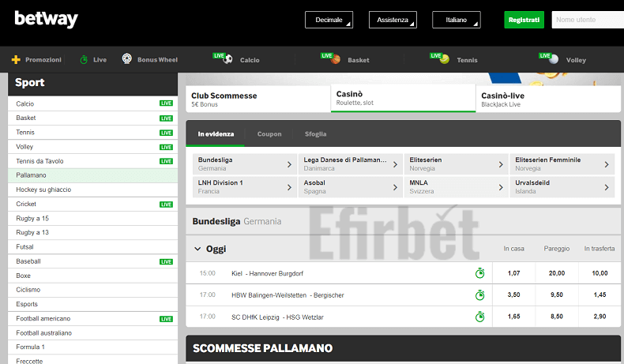Viewport: 624px width, 364px height.
Task: Select the Casinò promo tab
Action: point(403,98)
